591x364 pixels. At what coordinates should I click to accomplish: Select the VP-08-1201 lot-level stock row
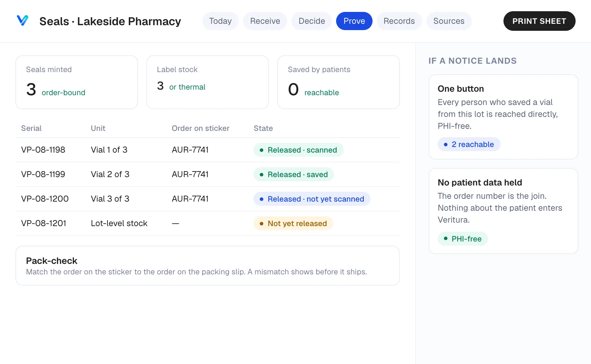[x=208, y=223]
